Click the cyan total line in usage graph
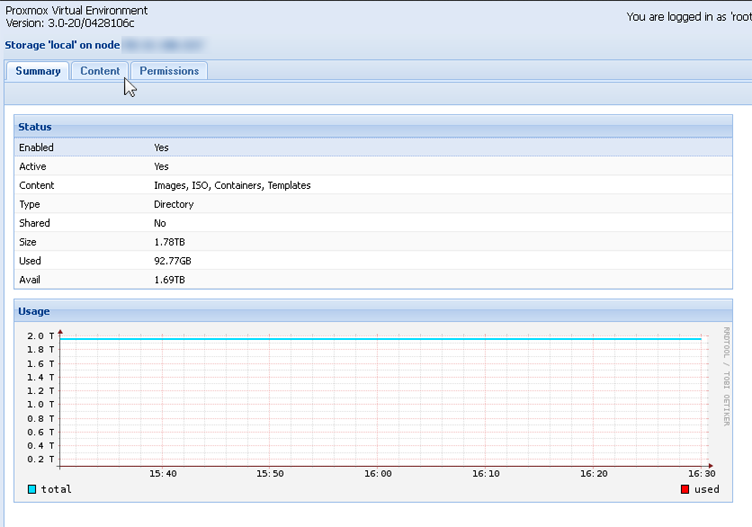The image size is (752, 527). (380, 339)
